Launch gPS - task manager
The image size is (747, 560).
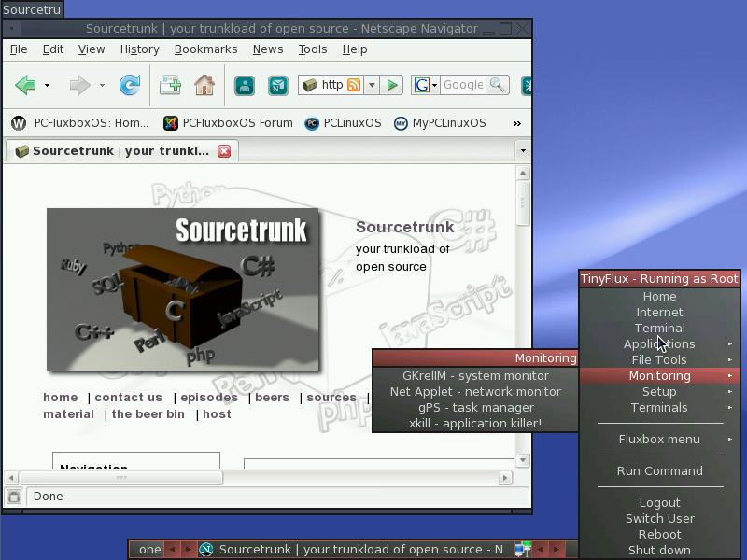tap(475, 408)
